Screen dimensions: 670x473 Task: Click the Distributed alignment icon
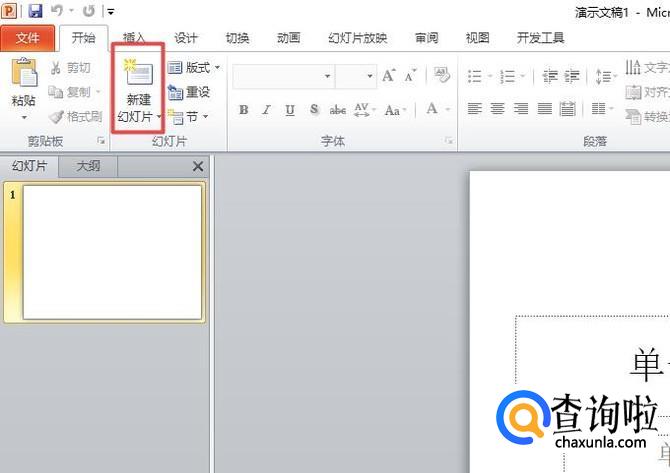tap(567, 109)
